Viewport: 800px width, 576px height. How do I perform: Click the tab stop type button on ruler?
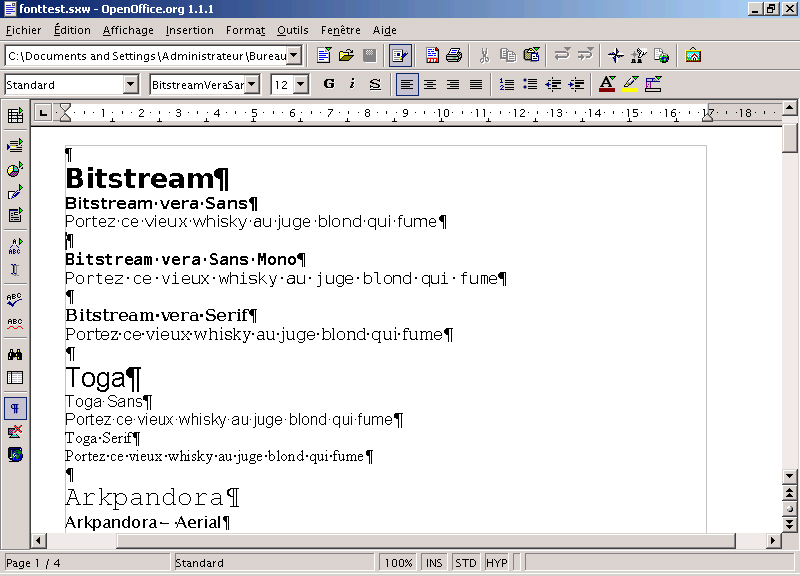tap(43, 113)
